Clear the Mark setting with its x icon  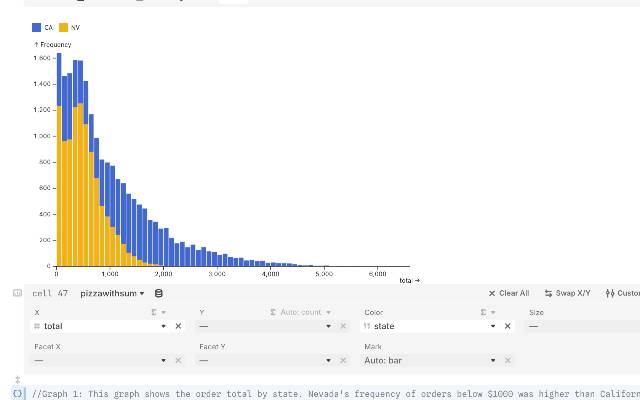[507, 360]
